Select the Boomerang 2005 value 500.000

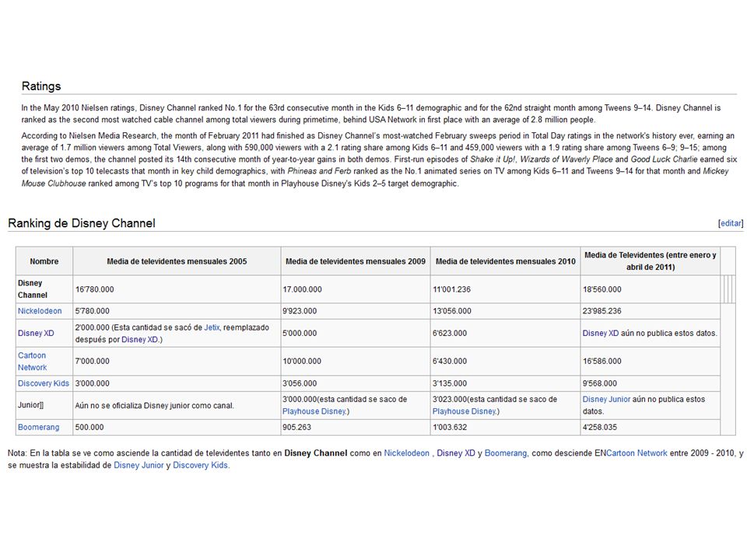click(x=177, y=428)
